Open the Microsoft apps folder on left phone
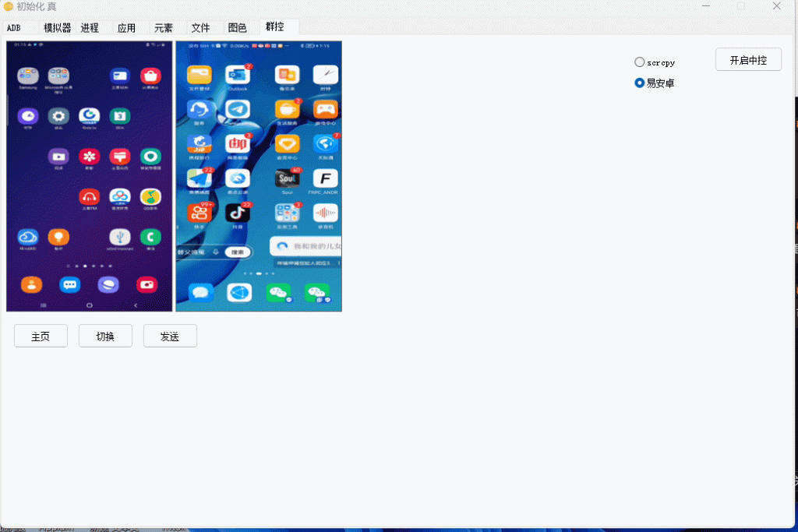The width and height of the screenshot is (798, 532). click(58, 76)
